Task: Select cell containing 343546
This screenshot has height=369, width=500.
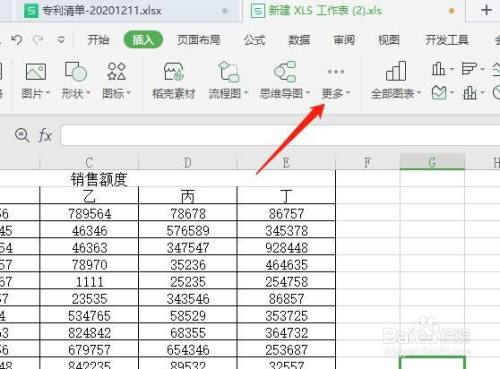Action: click(188, 298)
